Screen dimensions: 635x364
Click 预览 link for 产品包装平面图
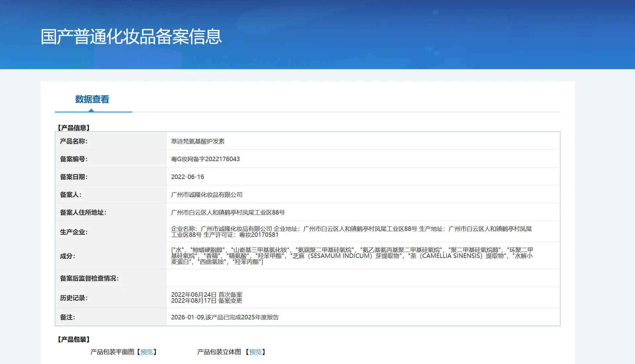(147, 352)
